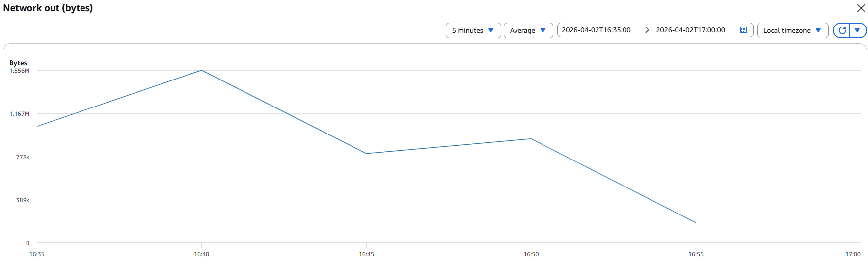Open the Average statistic dropdown
The width and height of the screenshot is (868, 267).
[528, 30]
